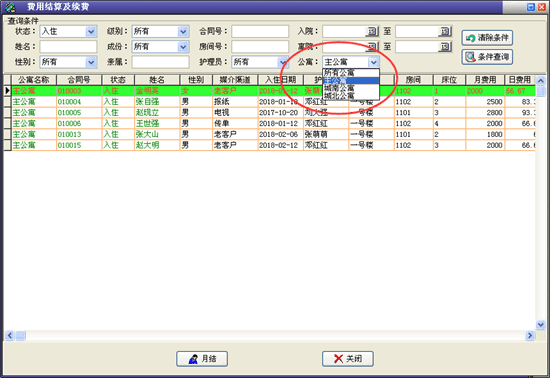Select the row selector for contract 010015

(7, 145)
